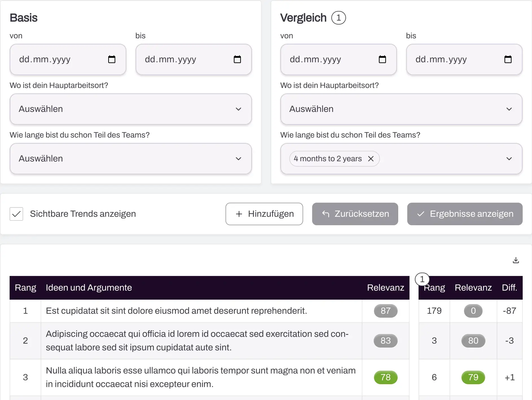Focus the Basis 'von' date input field
This screenshot has height=400, width=532.
point(56,59)
